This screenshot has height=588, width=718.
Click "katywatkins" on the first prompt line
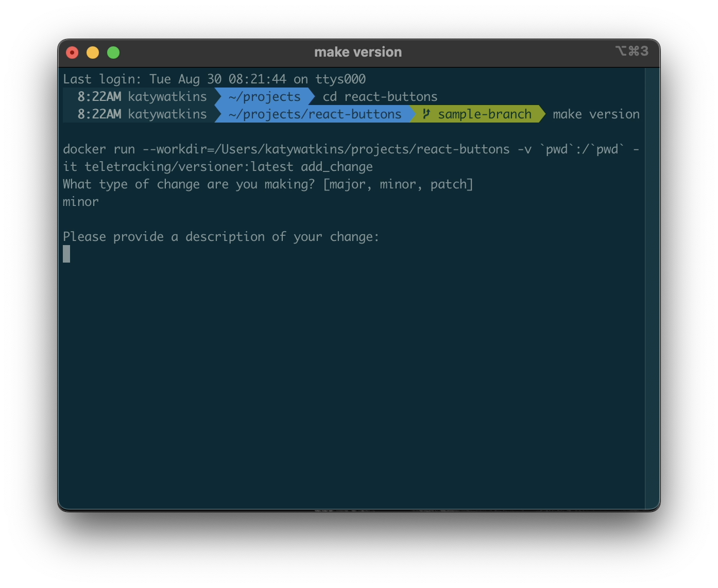point(167,96)
